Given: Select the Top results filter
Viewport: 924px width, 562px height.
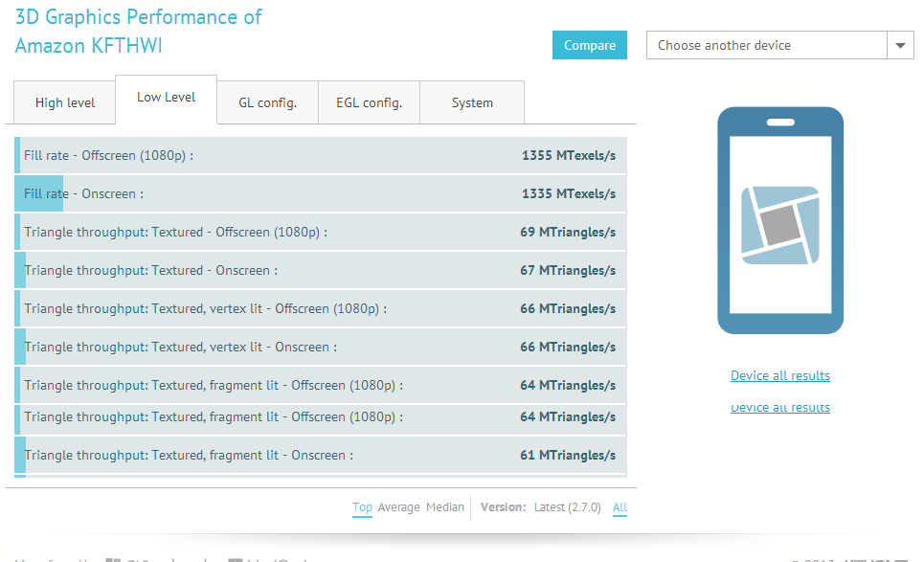Looking at the screenshot, I should (x=362, y=507).
